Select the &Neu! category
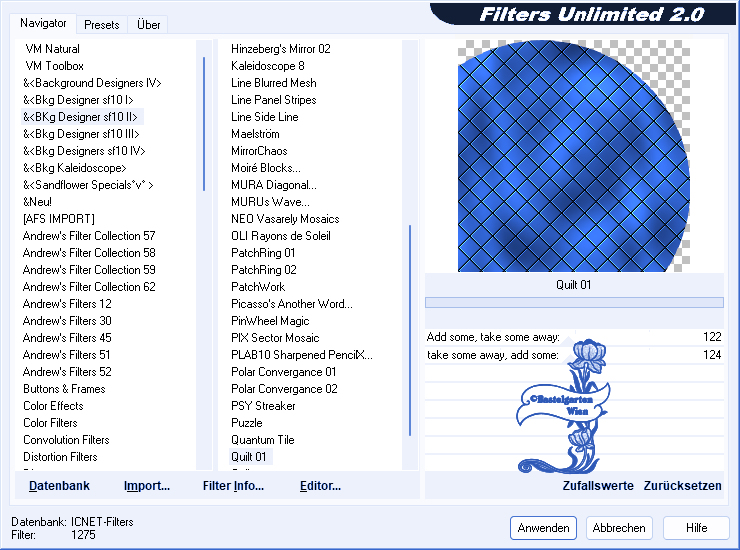Viewport: 740px width, 550px height. pyautogui.click(x=37, y=202)
